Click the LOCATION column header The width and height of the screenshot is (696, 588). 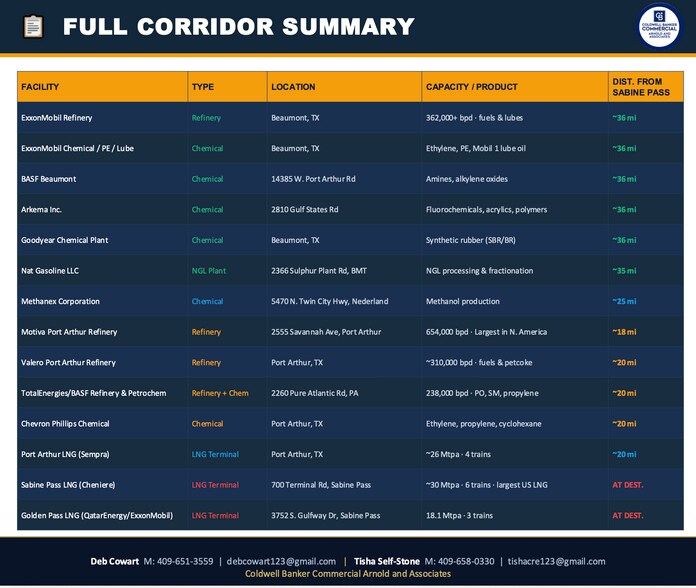point(293,87)
